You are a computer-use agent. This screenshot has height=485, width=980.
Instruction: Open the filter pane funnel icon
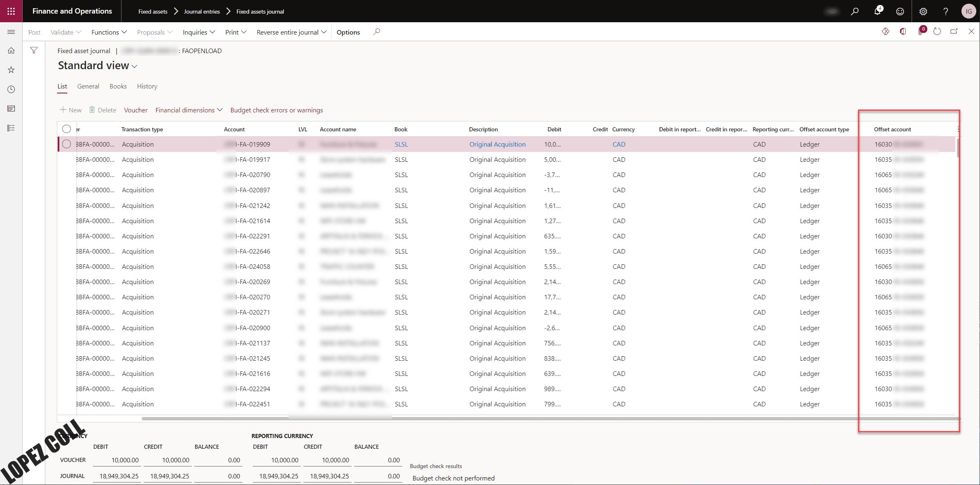[34, 50]
